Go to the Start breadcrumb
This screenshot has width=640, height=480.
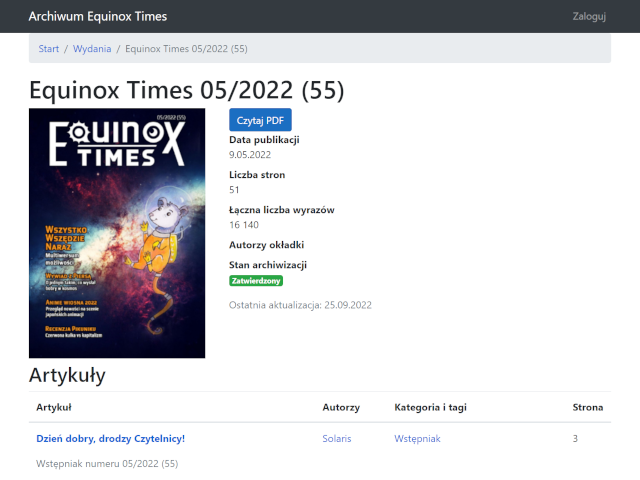49,49
